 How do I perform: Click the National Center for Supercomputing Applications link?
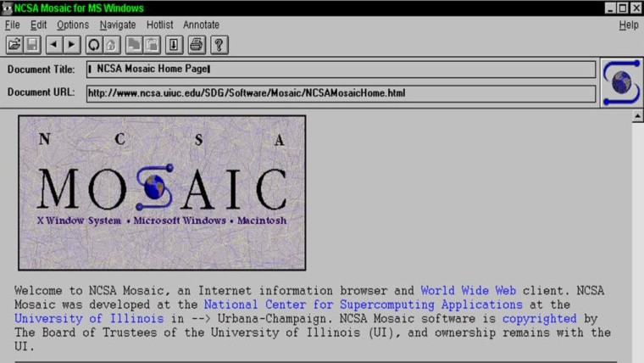coord(363,304)
